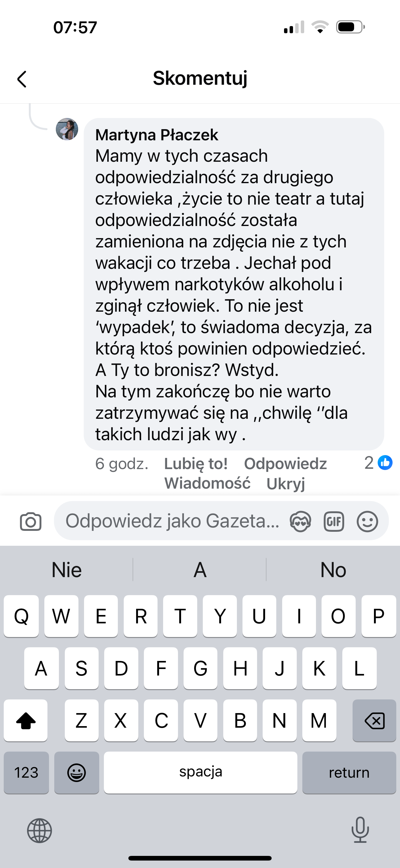400x868 pixels.
Task: Select the 'No' word suggestion
Action: [x=333, y=570]
